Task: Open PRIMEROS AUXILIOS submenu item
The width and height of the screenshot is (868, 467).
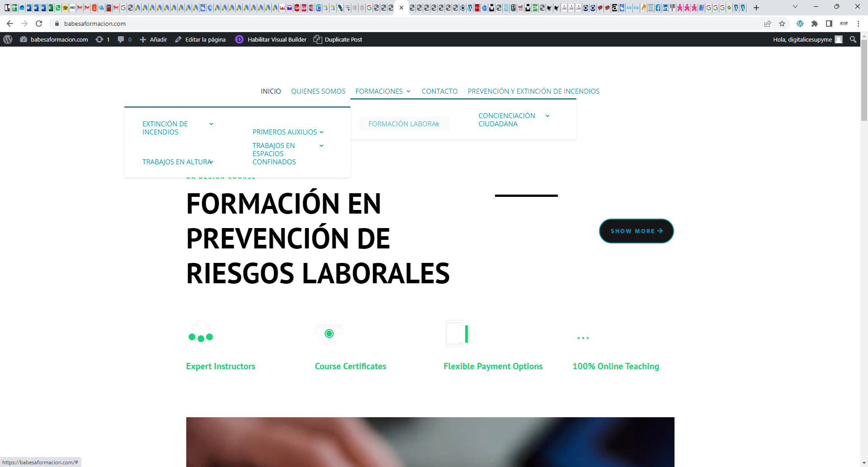Action: pyautogui.click(x=285, y=132)
